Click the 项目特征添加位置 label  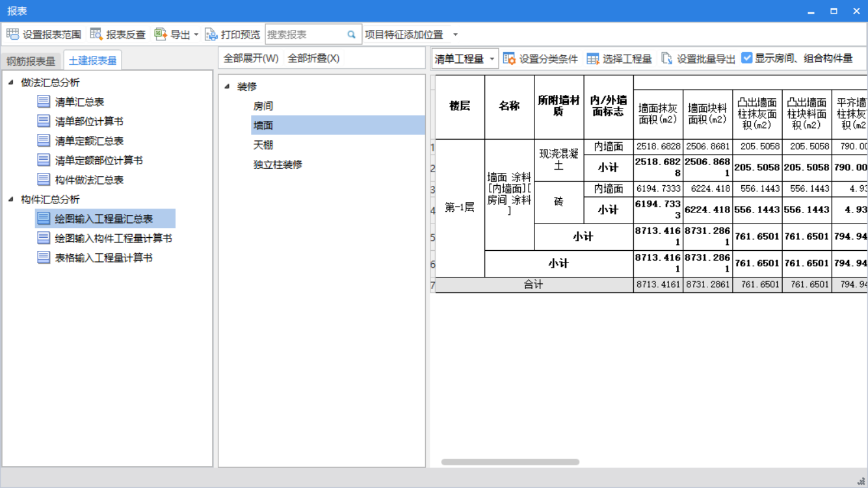(404, 34)
